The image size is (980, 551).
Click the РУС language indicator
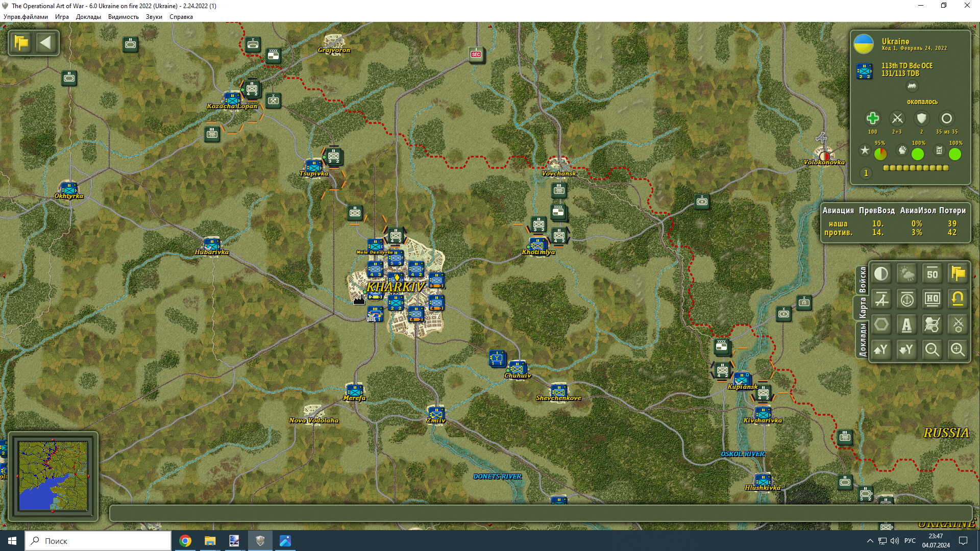click(910, 541)
